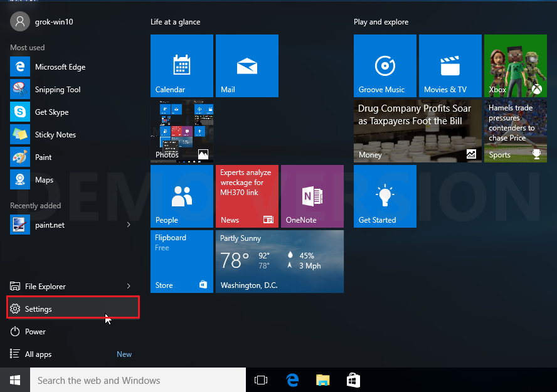Expand File Explorer jump list arrow

(x=129, y=286)
